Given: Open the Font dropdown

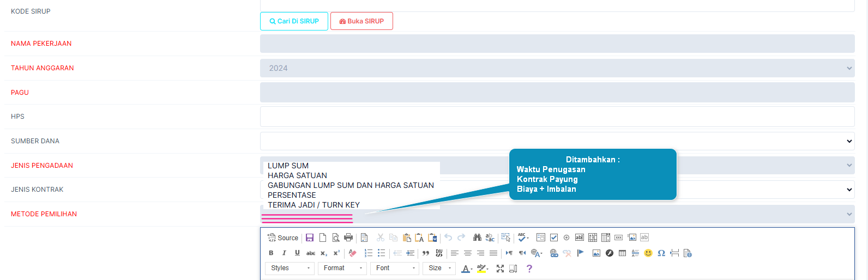Looking at the screenshot, I should coord(395,268).
